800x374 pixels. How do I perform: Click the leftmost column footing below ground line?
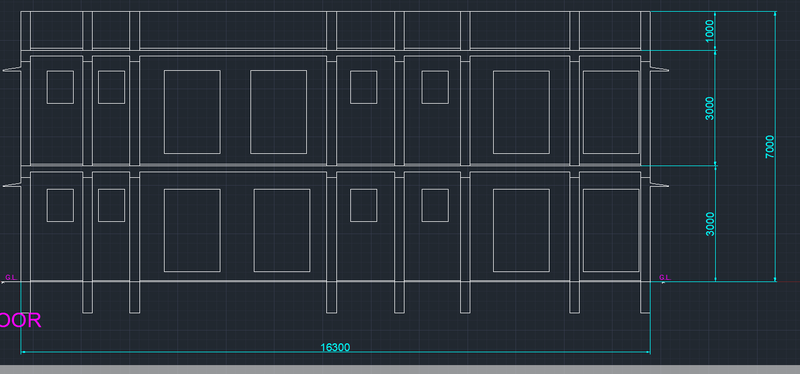[26, 297]
